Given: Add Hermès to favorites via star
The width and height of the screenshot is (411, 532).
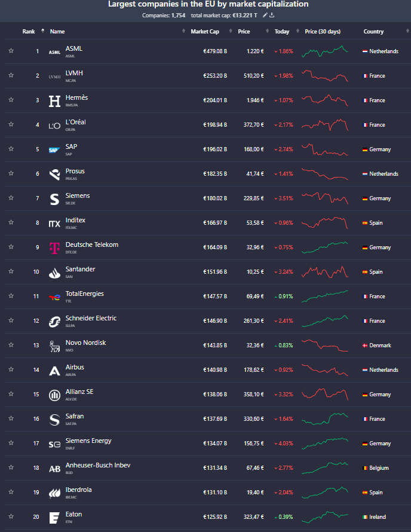Looking at the screenshot, I should click(x=11, y=99).
